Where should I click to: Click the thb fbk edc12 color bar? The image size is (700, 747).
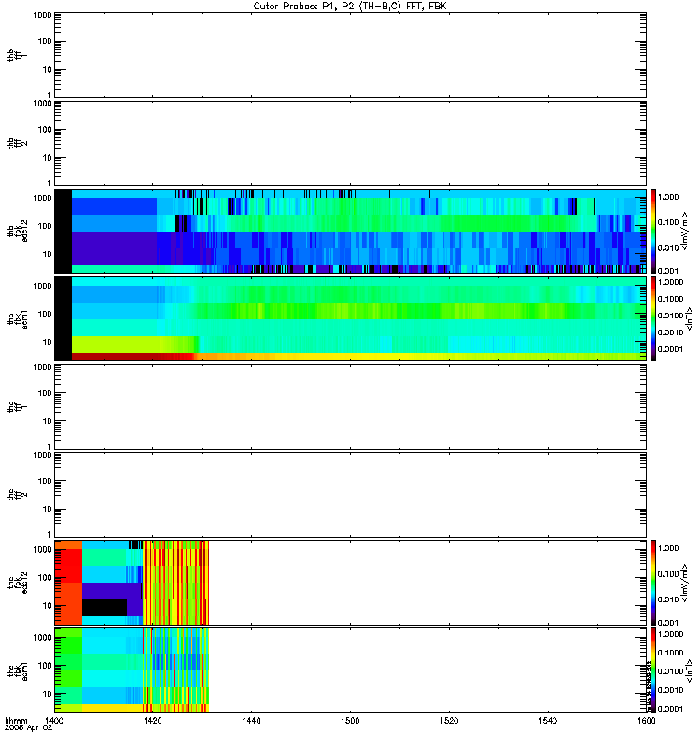(653, 231)
